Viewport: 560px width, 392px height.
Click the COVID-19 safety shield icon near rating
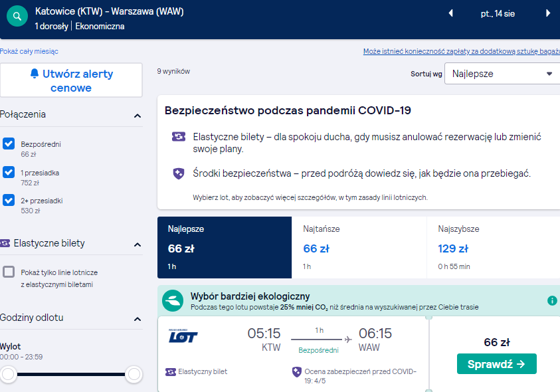click(x=297, y=372)
